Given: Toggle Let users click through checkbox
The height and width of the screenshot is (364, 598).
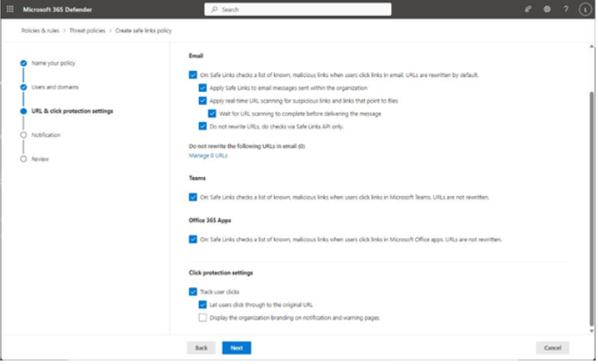Looking at the screenshot, I should pos(202,305).
